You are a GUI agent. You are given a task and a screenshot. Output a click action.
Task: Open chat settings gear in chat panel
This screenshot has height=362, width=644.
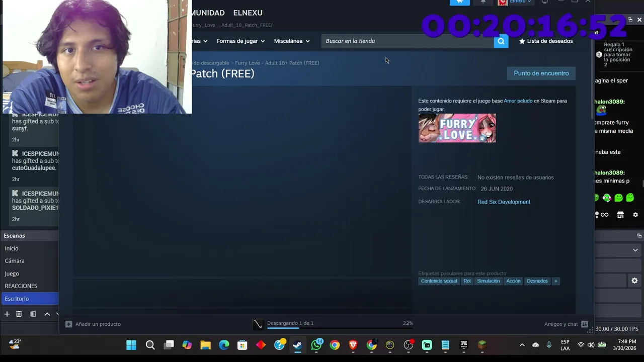point(635,215)
